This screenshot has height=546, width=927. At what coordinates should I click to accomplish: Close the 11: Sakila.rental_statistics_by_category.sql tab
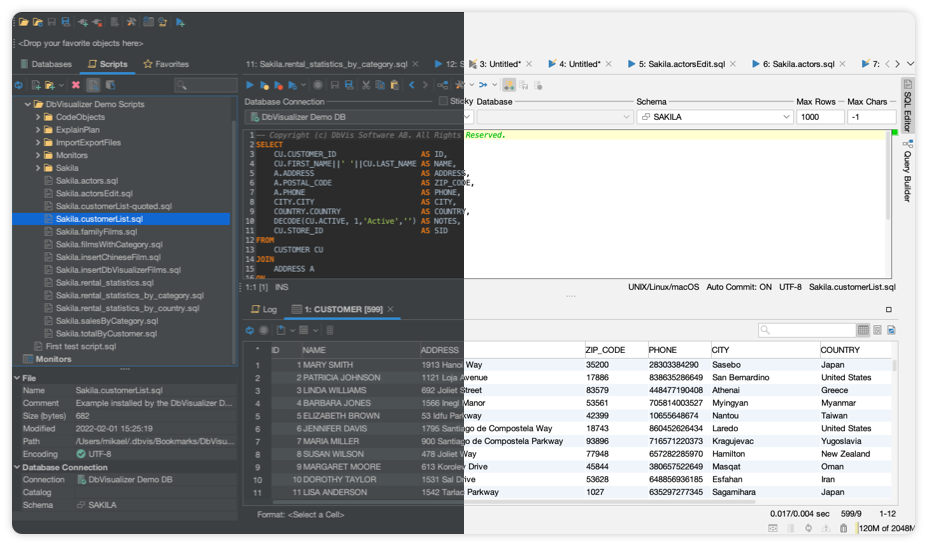pyautogui.click(x=416, y=64)
